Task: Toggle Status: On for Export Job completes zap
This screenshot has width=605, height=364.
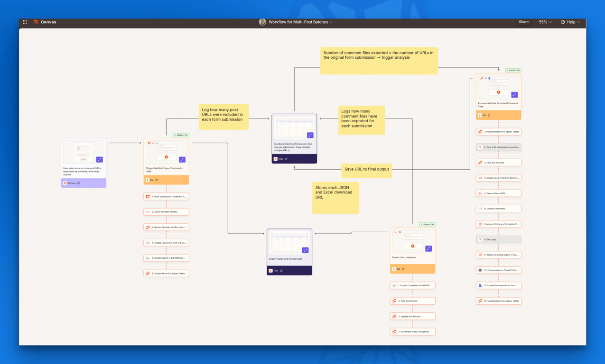Action: point(427,224)
